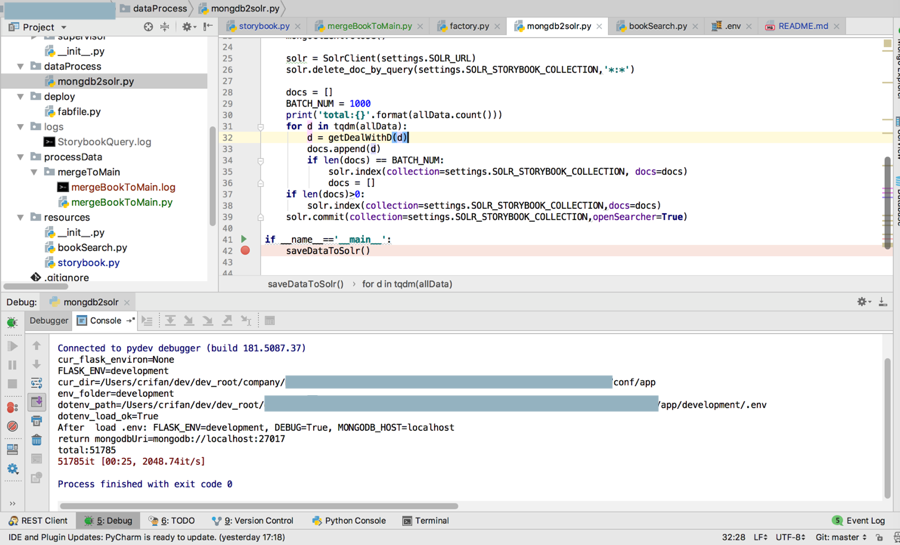The image size is (900, 545).
Task: Click the run gutter arrow on line 41
Action: 244,240
